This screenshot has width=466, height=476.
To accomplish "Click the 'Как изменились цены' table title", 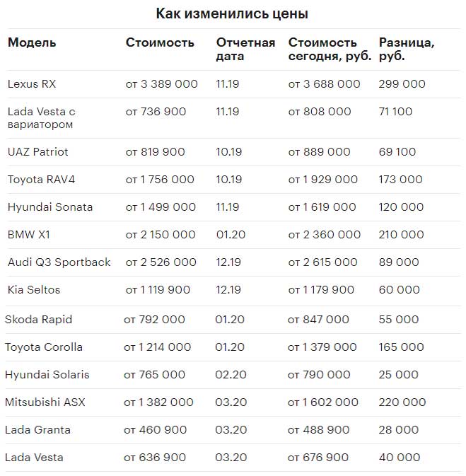I will point(232,13).
